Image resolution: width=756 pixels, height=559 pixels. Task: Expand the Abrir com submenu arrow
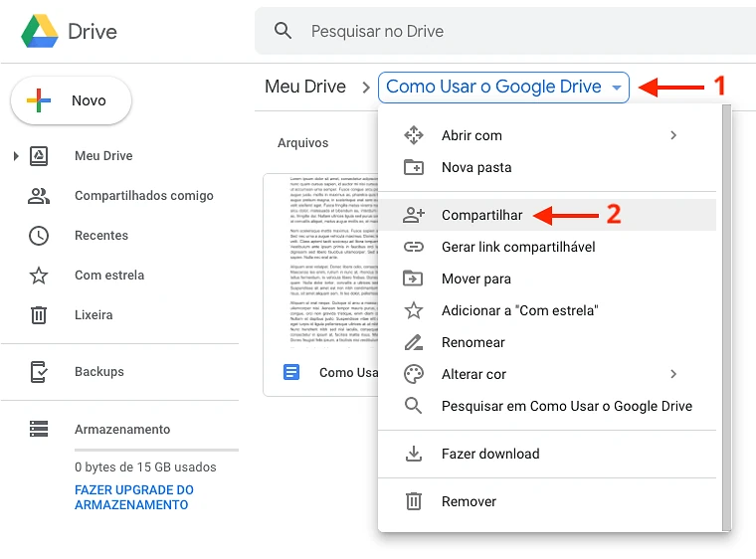(x=673, y=135)
